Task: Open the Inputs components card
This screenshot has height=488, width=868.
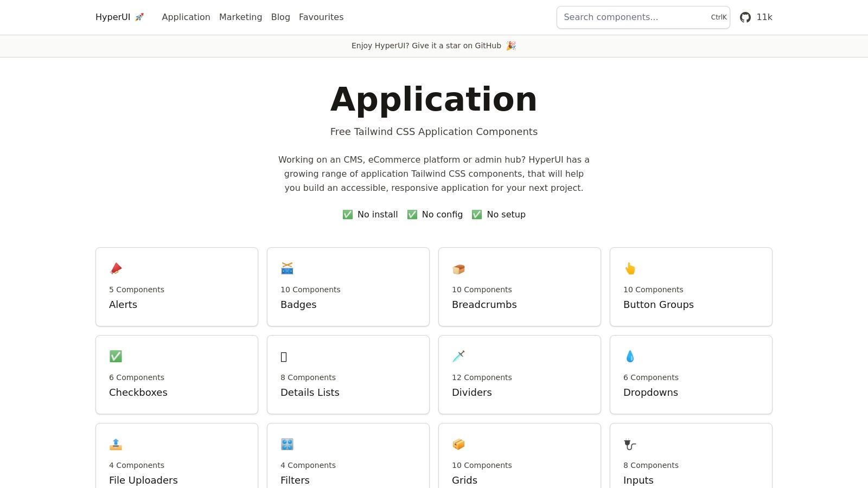Action: 691,455
